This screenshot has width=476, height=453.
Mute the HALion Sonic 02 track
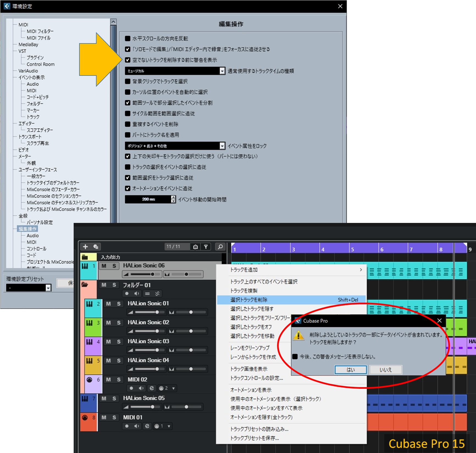109,323
